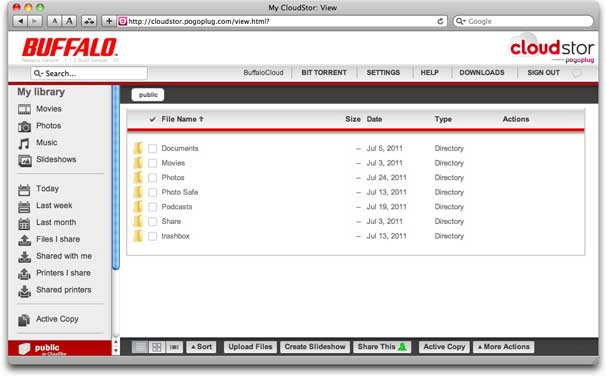606x377 pixels.
Task: Open SETTINGS in top navigation
Action: point(383,73)
